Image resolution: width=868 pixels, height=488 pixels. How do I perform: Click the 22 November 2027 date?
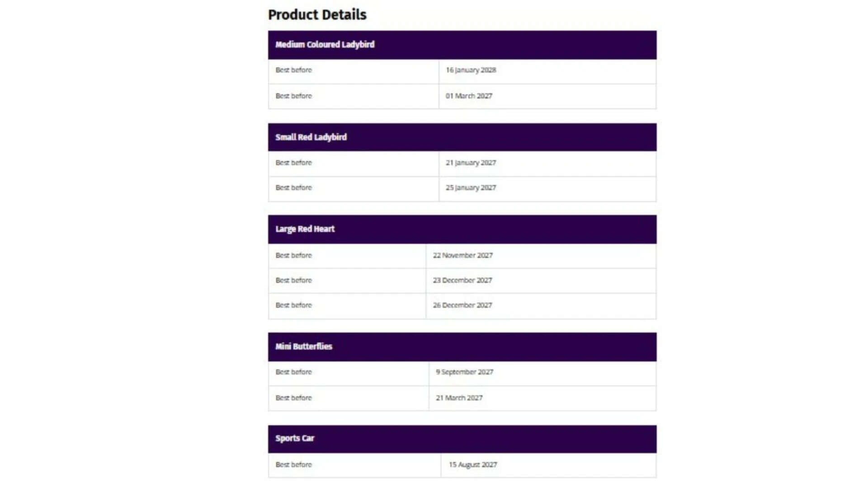coord(462,255)
